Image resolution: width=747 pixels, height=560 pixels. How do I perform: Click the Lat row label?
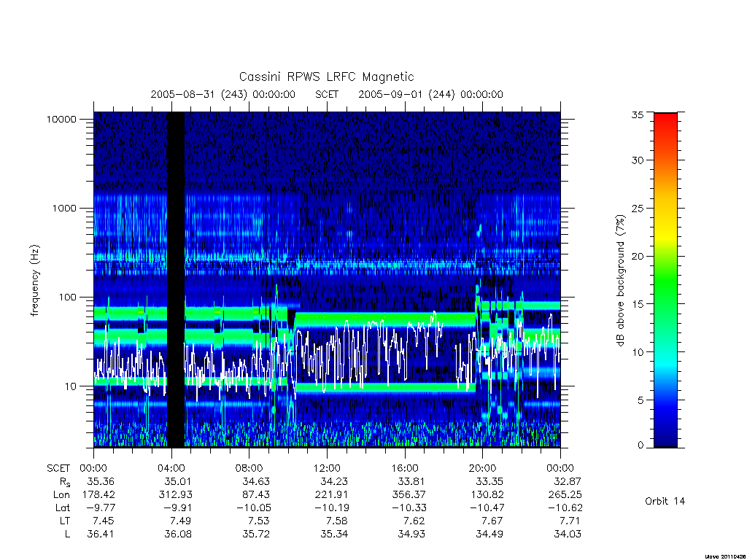coord(63,508)
